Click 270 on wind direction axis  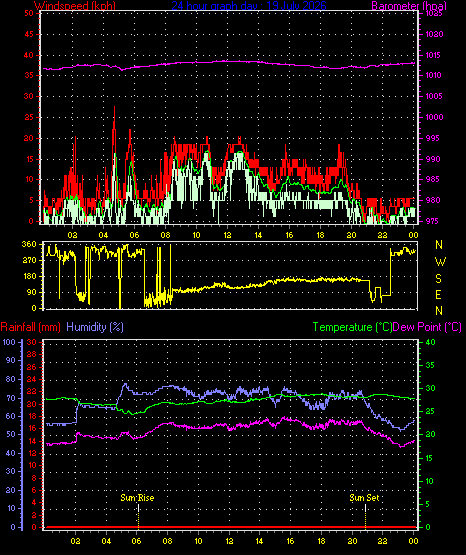click(x=29, y=260)
